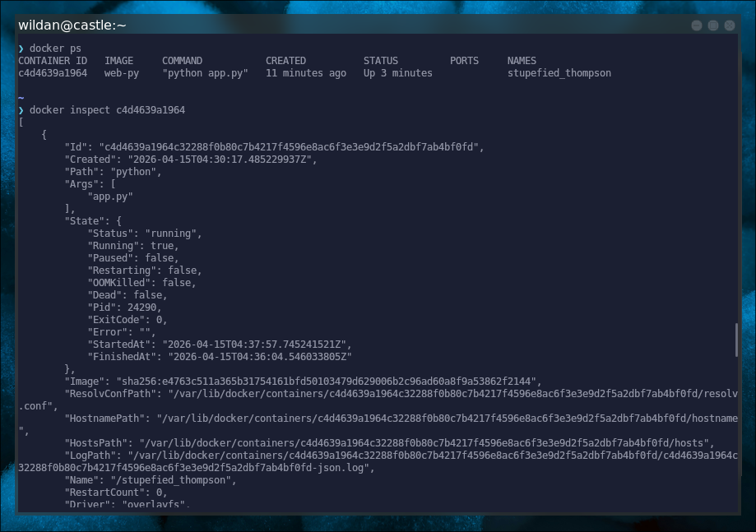Click the NAMES column header
This screenshot has width=756, height=532.
[x=522, y=61]
